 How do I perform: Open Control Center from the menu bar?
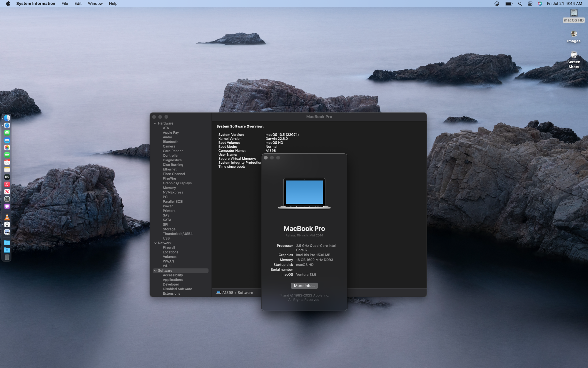[530, 4]
